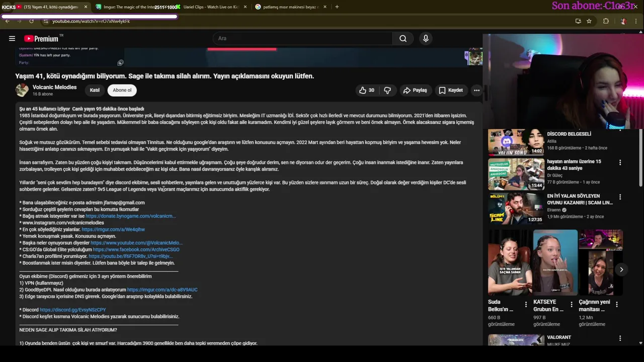
Task: Open browser profile avatar
Action: click(x=623, y=21)
